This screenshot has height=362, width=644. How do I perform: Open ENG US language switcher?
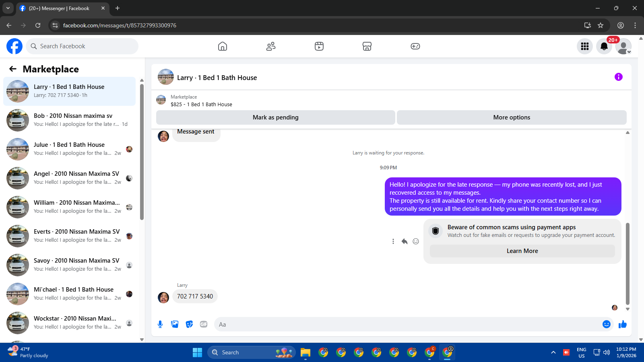click(x=582, y=352)
